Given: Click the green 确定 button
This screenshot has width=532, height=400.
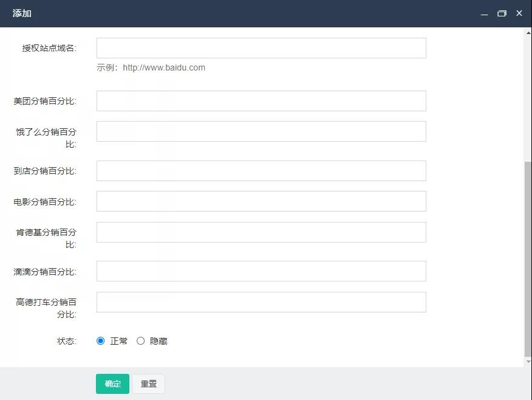Looking at the screenshot, I should point(112,384).
